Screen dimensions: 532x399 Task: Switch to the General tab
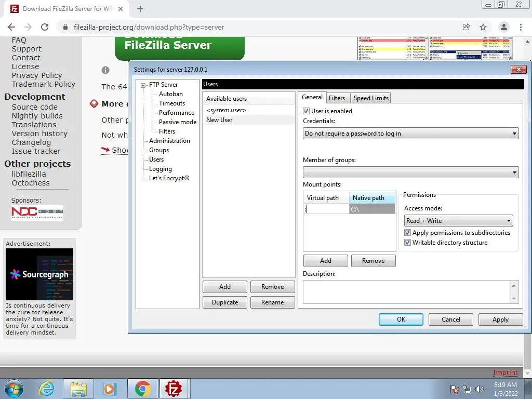point(312,97)
